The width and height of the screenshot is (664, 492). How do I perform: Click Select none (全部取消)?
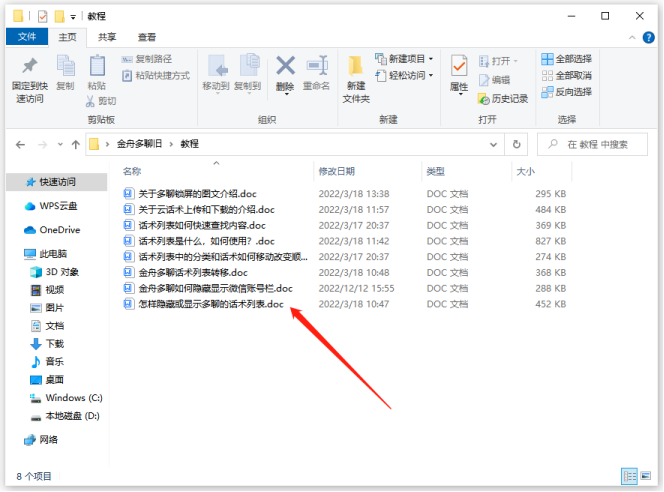coord(567,76)
